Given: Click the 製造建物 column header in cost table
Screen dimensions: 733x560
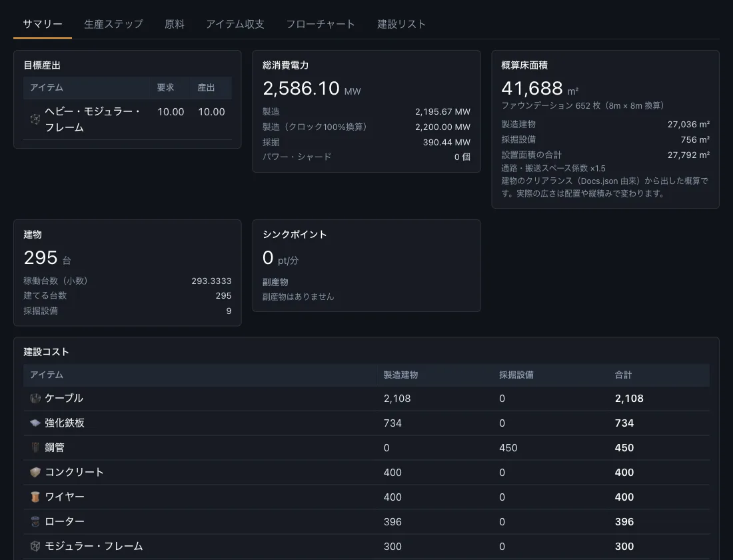Looking at the screenshot, I should tap(400, 375).
